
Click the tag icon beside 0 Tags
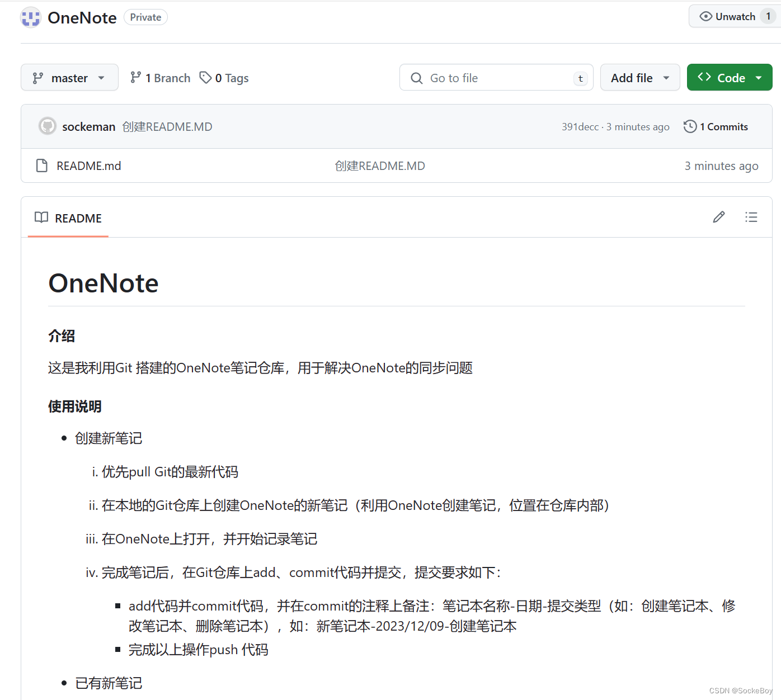[x=206, y=77]
